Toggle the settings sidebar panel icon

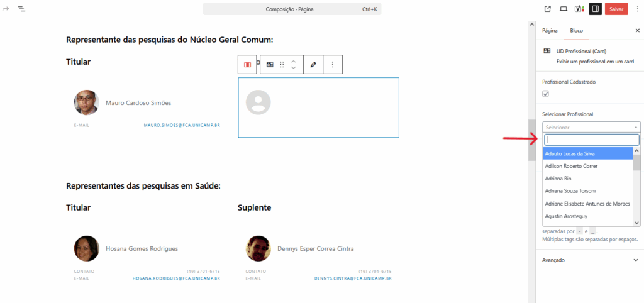point(595,9)
